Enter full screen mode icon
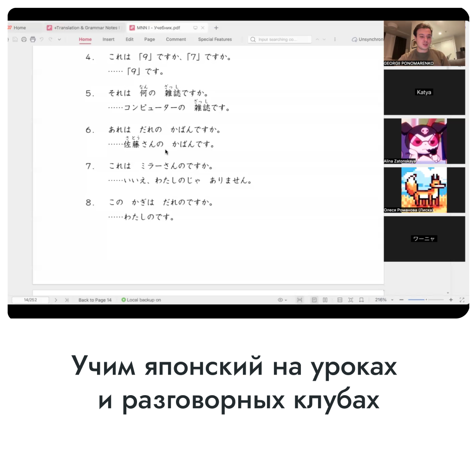This screenshot has width=476, height=450. click(462, 300)
